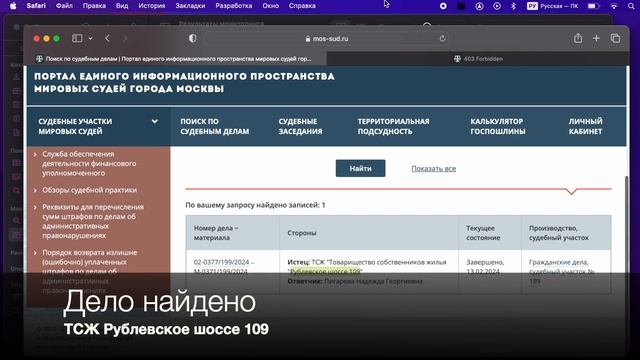Click the Показать все link
The image size is (640, 360).
[x=433, y=169]
